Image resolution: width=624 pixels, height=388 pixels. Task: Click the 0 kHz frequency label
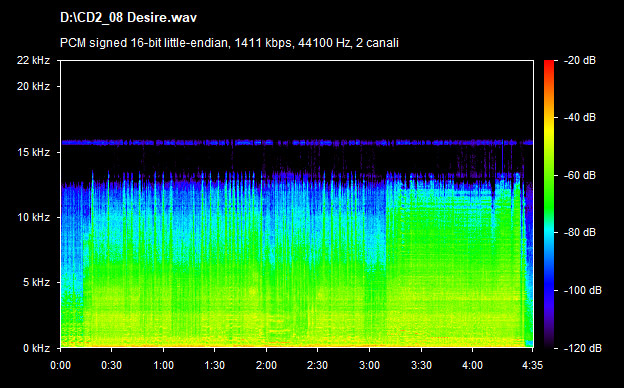click(36, 348)
